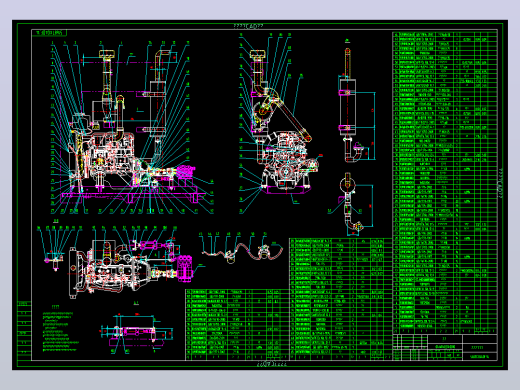This screenshot has width=520, height=390.
Task: Select the engine side view with inclined belt guard
Action: [x=280, y=123]
